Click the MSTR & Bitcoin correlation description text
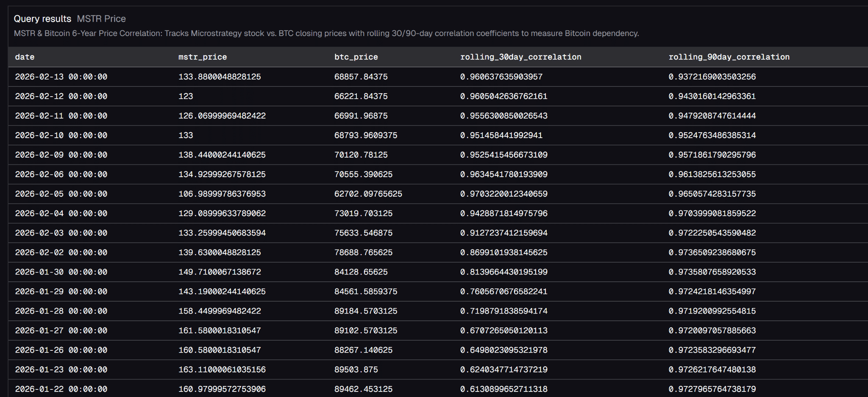Image resolution: width=868 pixels, height=397 pixels. 326,33
